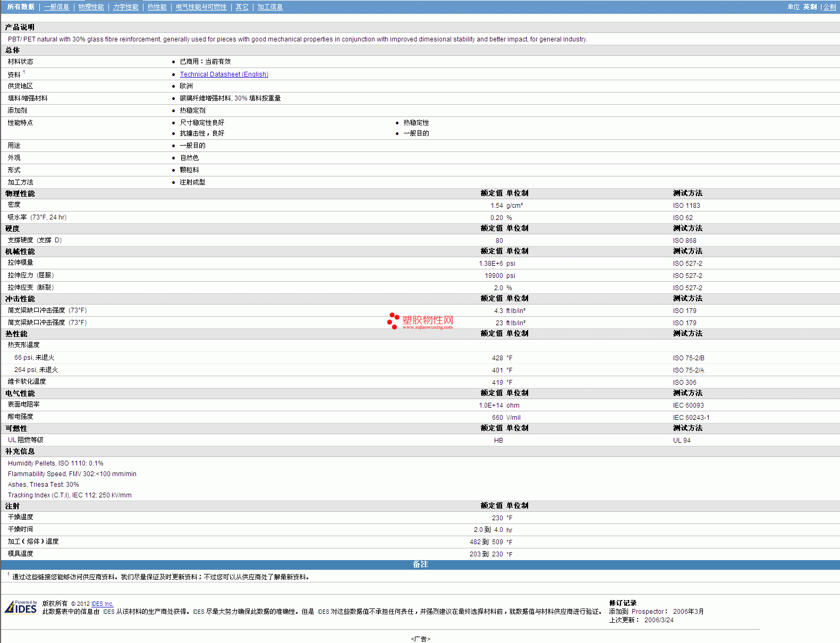Click the ISO 1183 test method
The image size is (840, 643).
[686, 206]
